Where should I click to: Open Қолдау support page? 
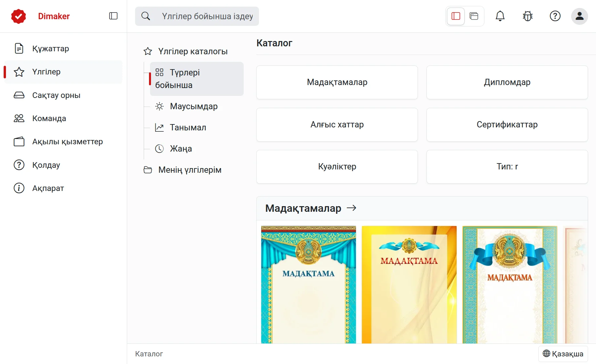pos(63,165)
